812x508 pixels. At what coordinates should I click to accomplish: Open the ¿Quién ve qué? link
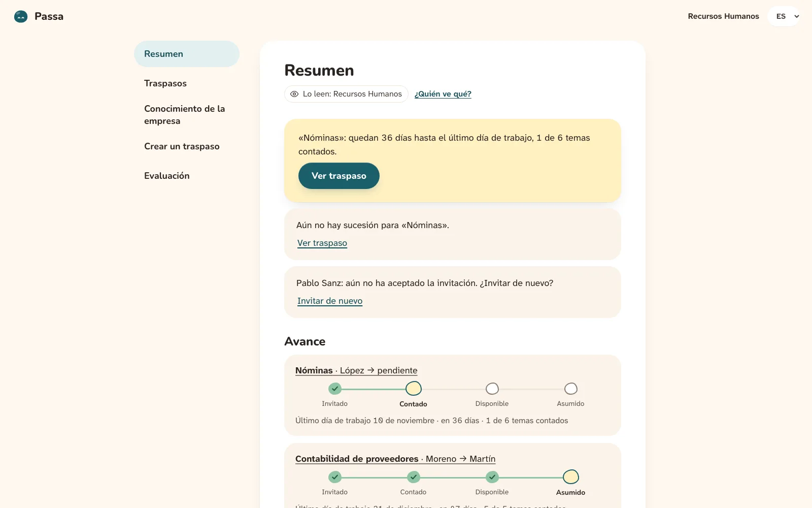tap(443, 94)
